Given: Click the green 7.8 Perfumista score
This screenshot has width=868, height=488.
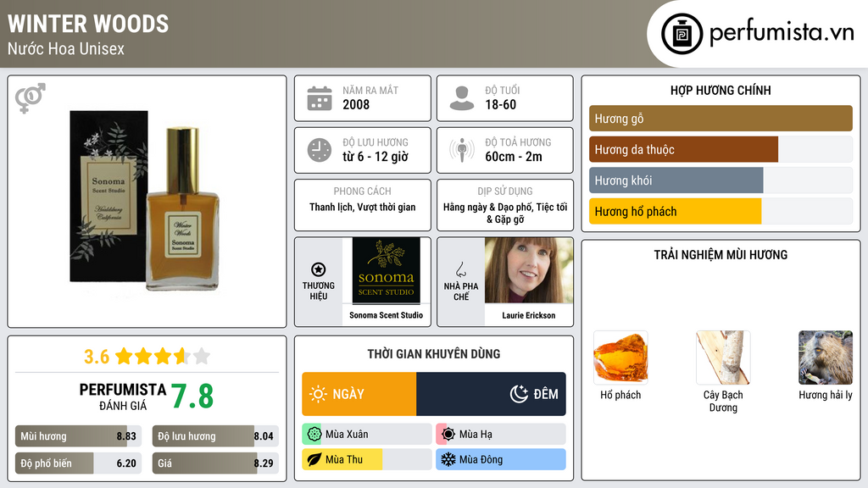Looking at the screenshot, I should 192,396.
